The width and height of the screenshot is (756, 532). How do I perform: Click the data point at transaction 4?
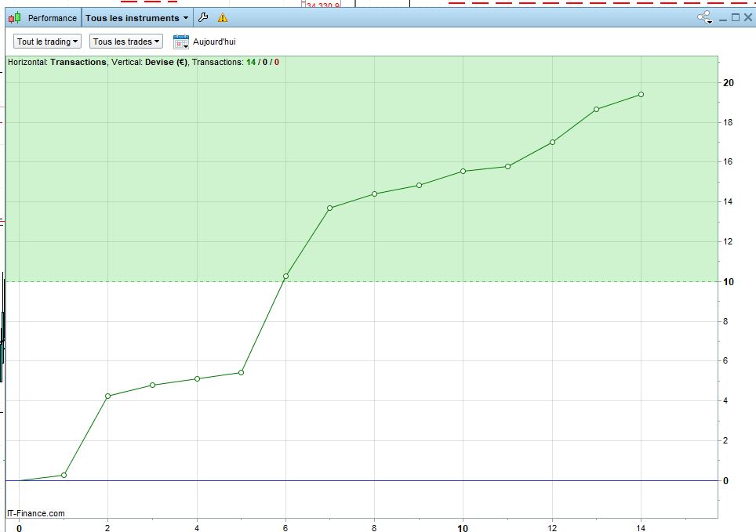point(197,378)
